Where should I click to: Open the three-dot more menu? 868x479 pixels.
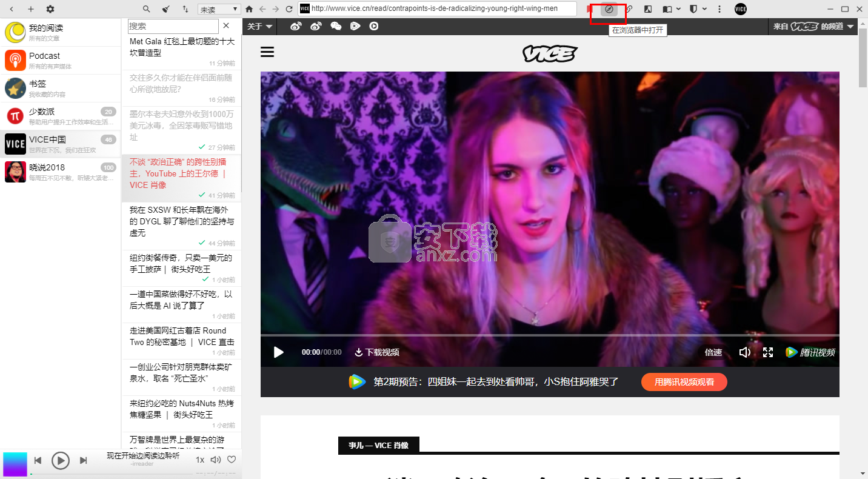coord(719,9)
